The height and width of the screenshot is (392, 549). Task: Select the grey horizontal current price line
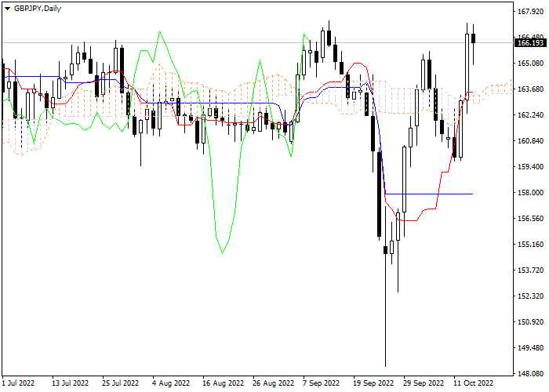(x=257, y=42)
